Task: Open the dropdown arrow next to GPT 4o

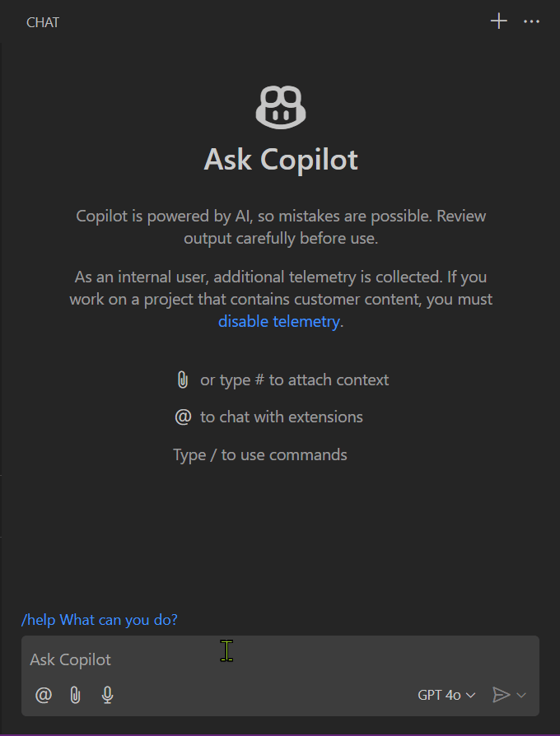Action: point(471,695)
